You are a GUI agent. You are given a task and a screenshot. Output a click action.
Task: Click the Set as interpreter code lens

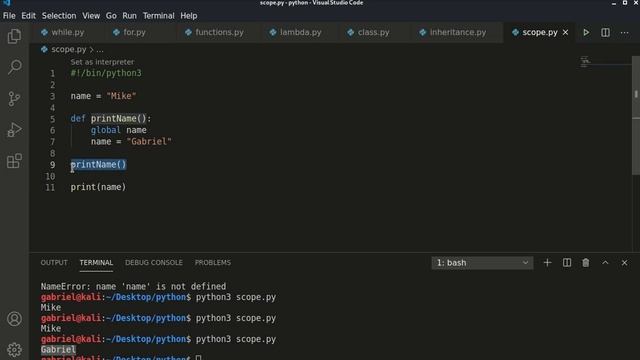tap(102, 62)
